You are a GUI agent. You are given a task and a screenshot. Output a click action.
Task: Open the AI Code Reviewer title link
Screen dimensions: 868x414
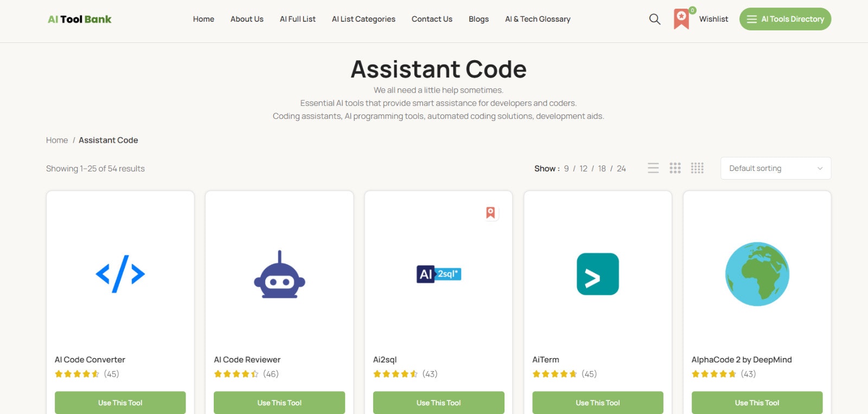pos(247,360)
